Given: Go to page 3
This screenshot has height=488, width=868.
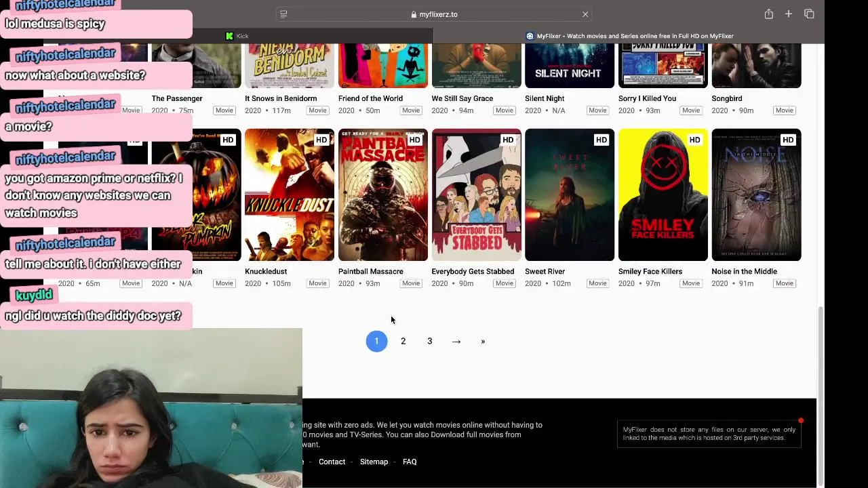Looking at the screenshot, I should (429, 341).
